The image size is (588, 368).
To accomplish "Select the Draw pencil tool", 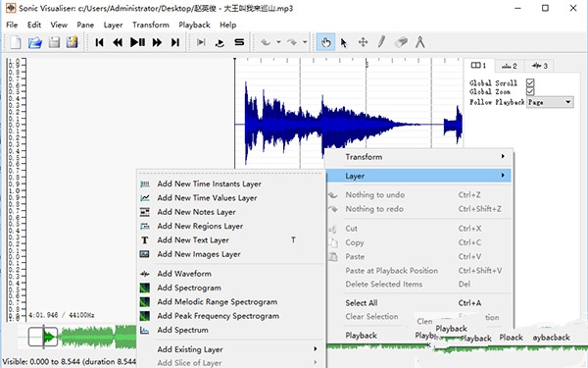I will [381, 42].
